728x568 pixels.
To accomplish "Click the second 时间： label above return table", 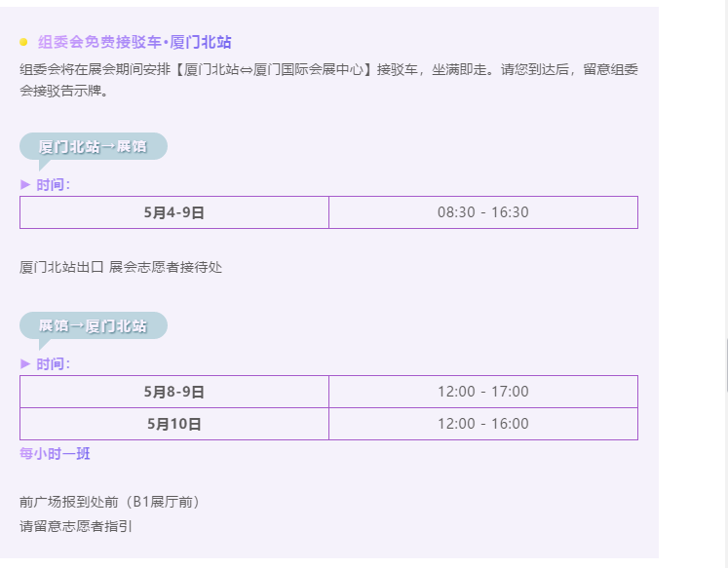I will pyautogui.click(x=54, y=363).
